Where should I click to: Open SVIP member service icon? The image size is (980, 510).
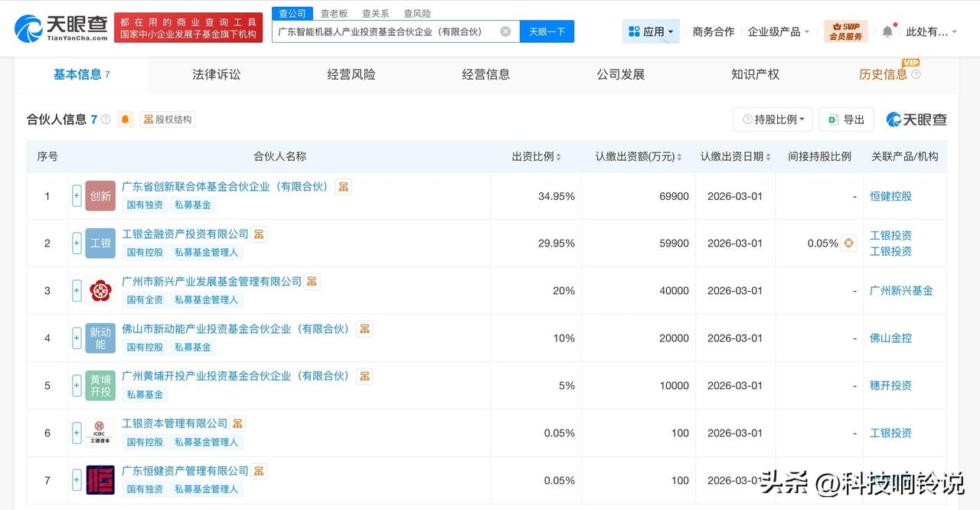846,31
